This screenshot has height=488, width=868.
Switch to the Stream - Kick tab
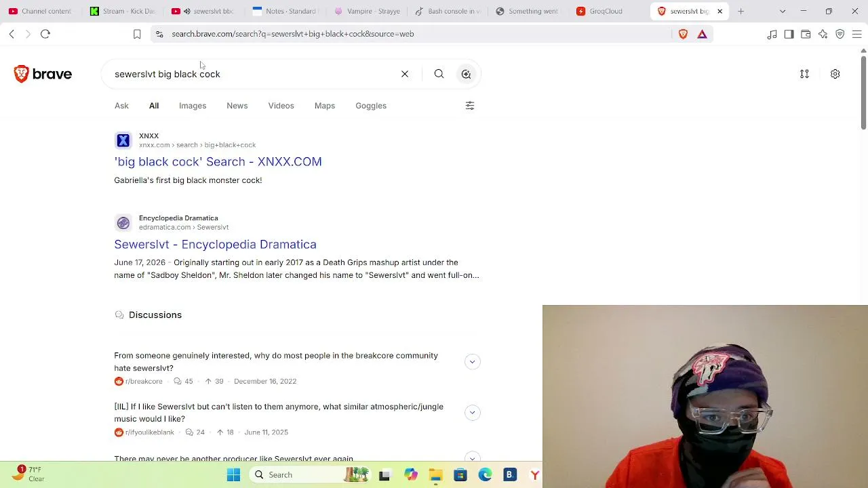click(x=123, y=11)
